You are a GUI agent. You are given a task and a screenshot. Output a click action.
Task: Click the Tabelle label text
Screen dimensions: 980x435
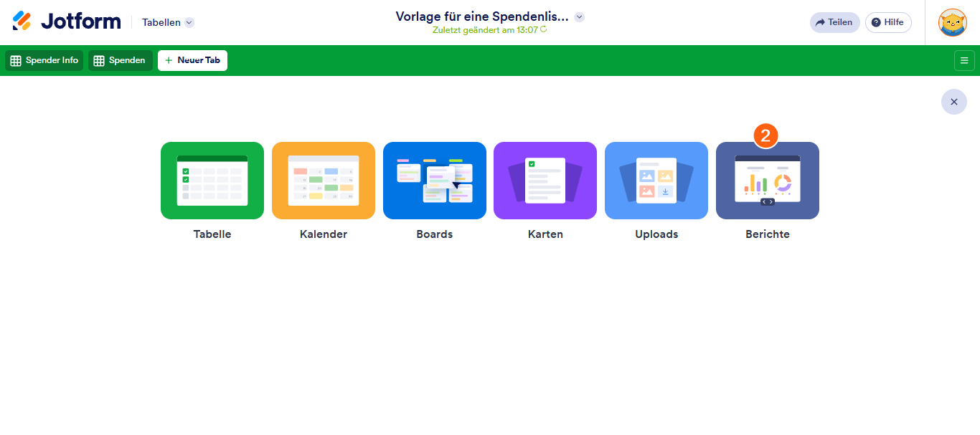pyautogui.click(x=212, y=234)
